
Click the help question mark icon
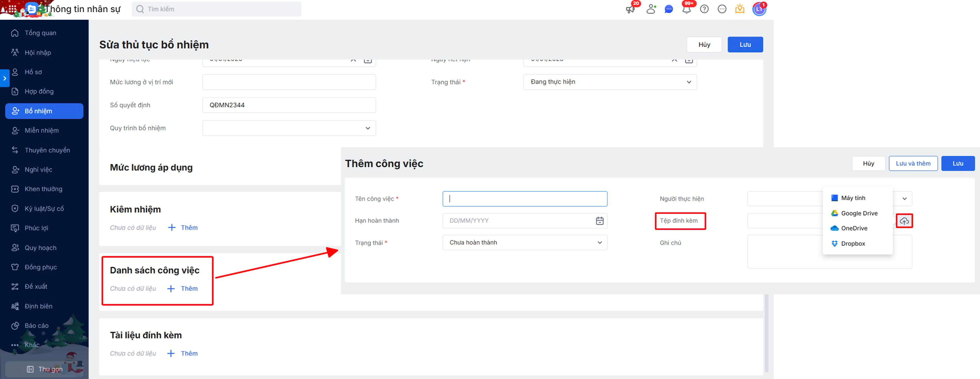pyautogui.click(x=704, y=9)
